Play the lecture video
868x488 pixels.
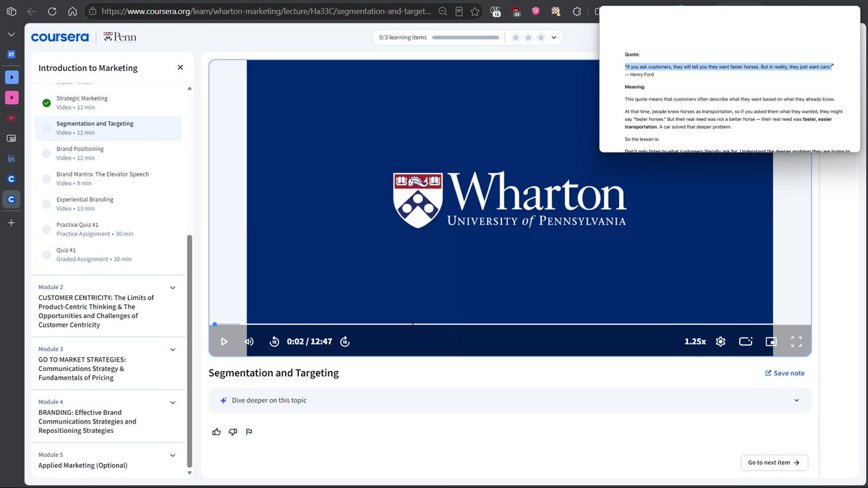[x=224, y=341]
